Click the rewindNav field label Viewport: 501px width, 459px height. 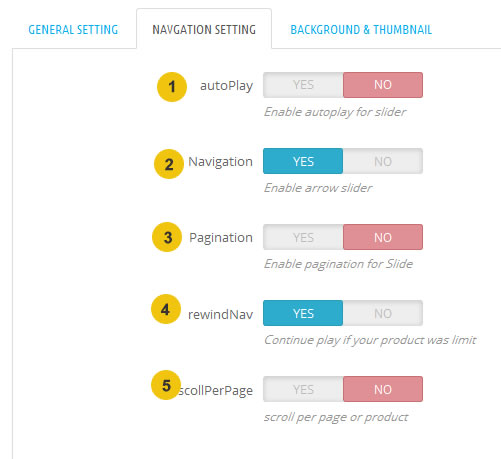pos(220,314)
